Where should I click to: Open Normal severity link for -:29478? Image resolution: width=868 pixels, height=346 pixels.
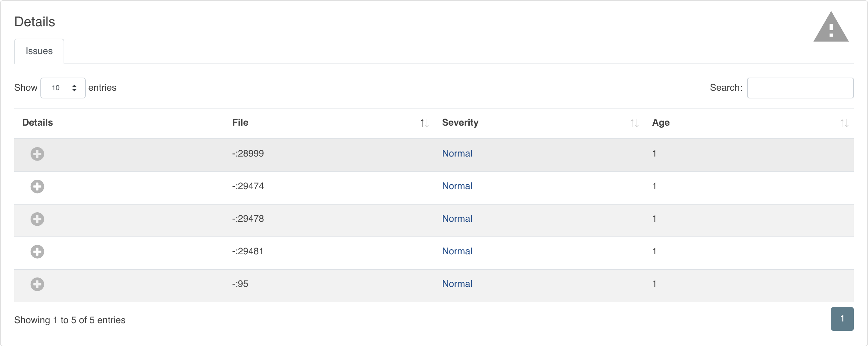pos(457,219)
